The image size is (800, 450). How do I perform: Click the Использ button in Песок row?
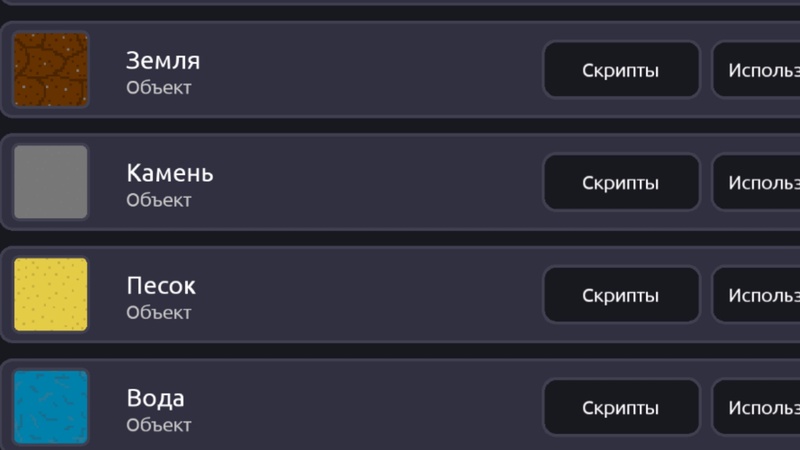[x=756, y=294]
